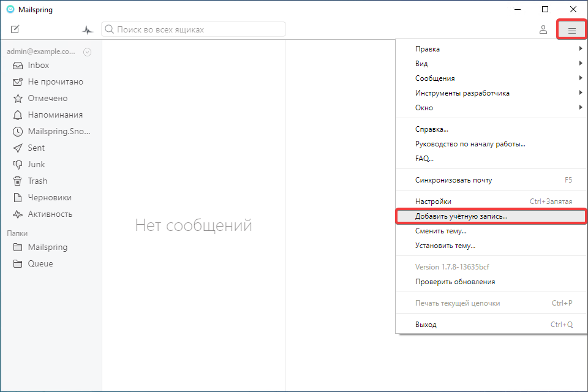The height and width of the screenshot is (392, 588).
Task: Click the paper plane Sent icon
Action: (x=18, y=148)
